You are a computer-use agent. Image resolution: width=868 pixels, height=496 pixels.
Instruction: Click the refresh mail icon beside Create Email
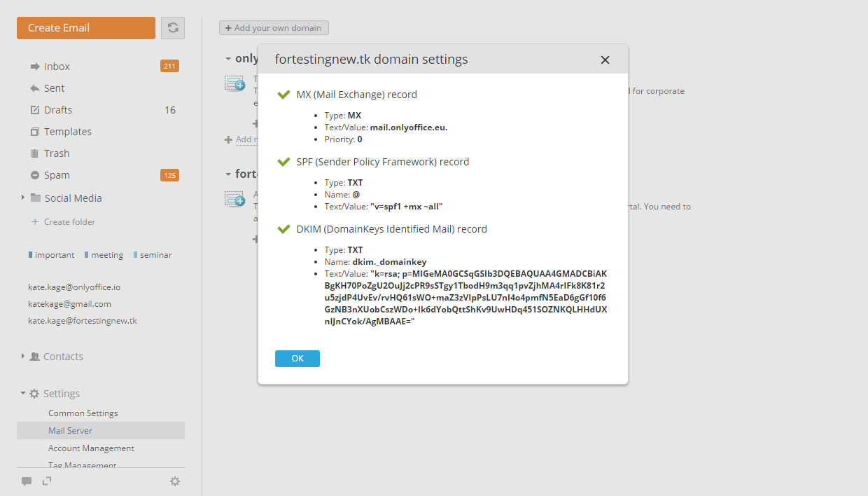coord(172,27)
